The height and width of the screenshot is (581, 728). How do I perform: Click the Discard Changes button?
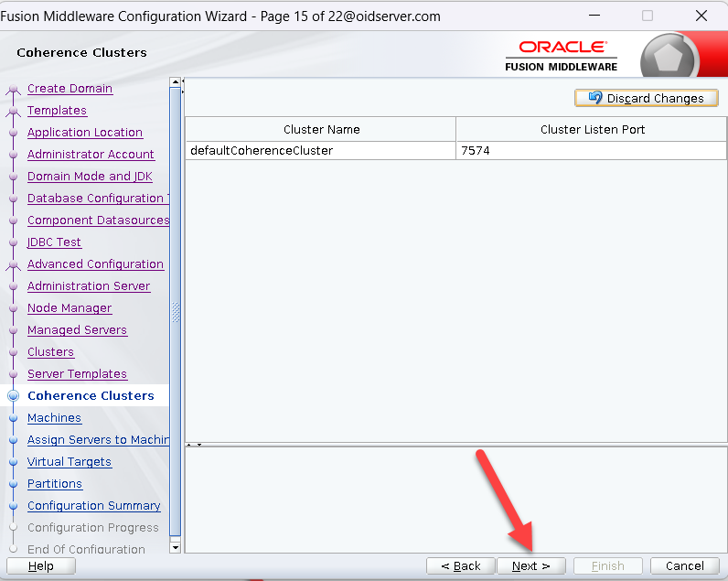(646, 98)
